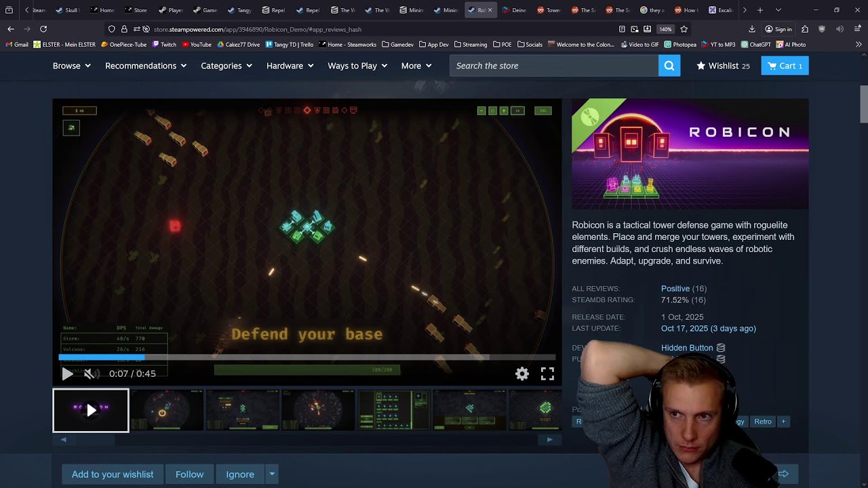The height and width of the screenshot is (488, 868).
Task: Reload the current page
Action: point(43,29)
